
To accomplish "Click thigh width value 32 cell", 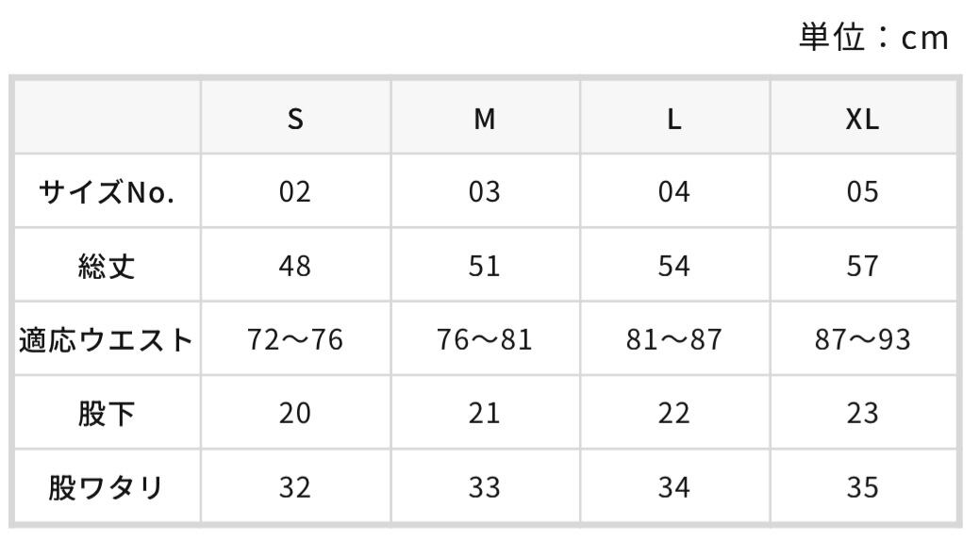I will tap(295, 488).
